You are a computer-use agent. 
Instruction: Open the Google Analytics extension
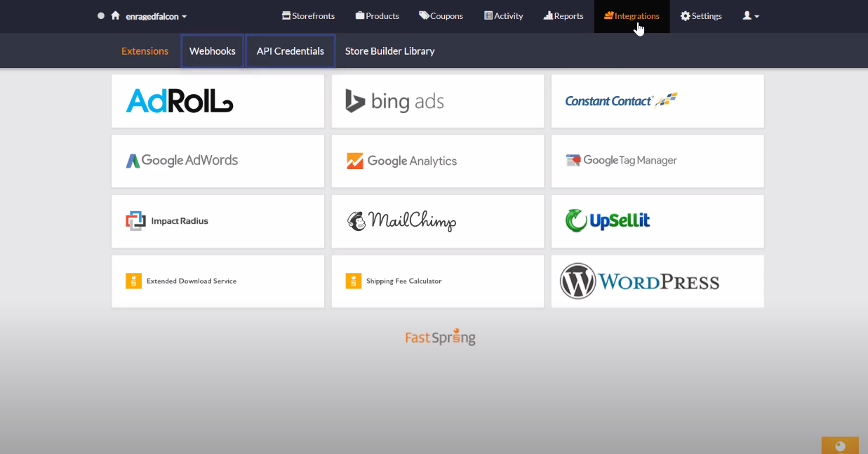pos(438,161)
